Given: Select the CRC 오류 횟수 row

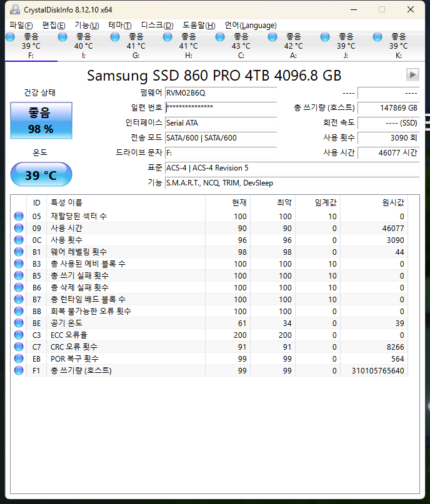Looking at the screenshot, I should (x=209, y=347).
